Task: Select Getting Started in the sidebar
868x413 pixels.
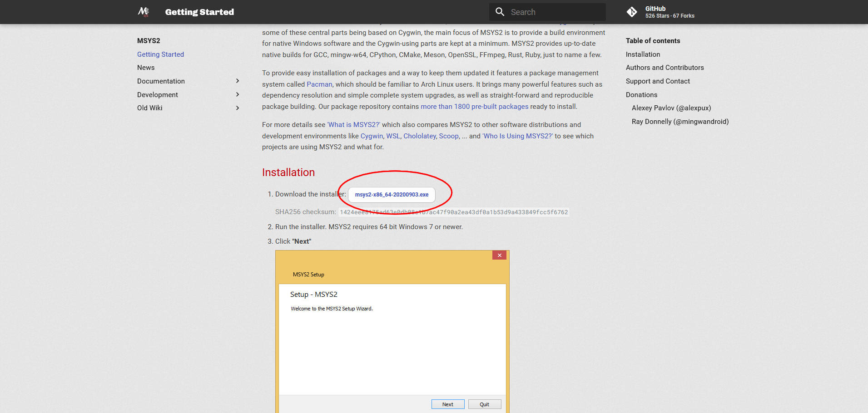Action: point(160,54)
